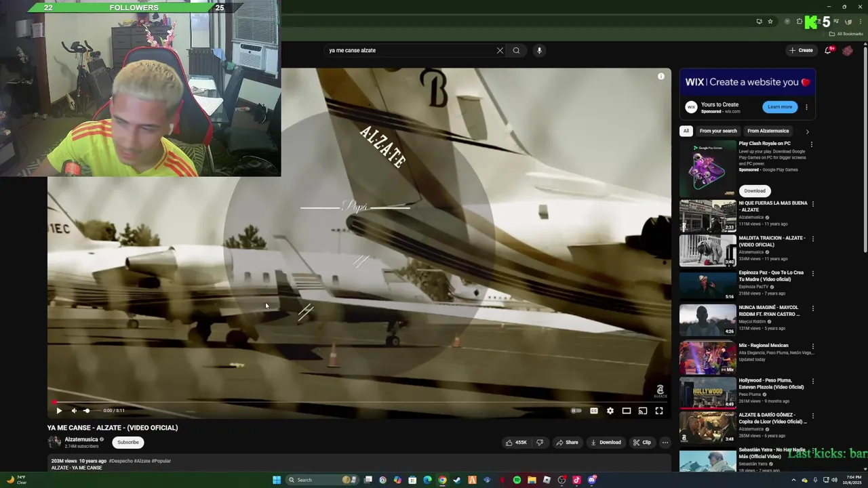Share the video
This screenshot has width=868, height=488.
(567, 443)
